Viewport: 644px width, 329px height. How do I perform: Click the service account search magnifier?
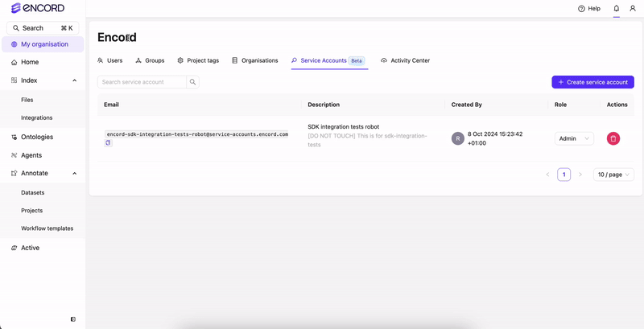point(192,82)
